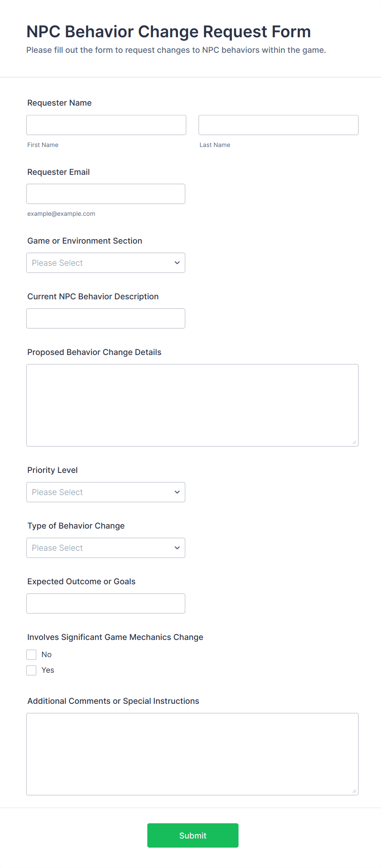
Task: Click chevron arrow on Priority Level dropdown
Action: pyautogui.click(x=177, y=492)
